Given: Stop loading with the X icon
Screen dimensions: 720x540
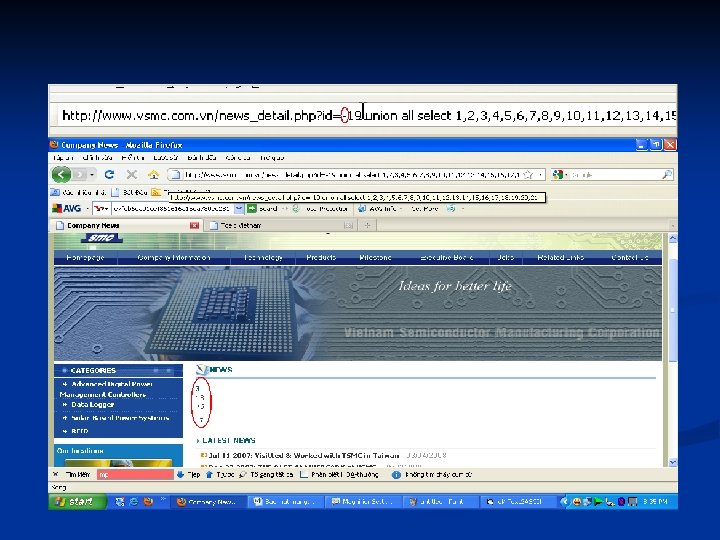Looking at the screenshot, I should click(x=131, y=174).
